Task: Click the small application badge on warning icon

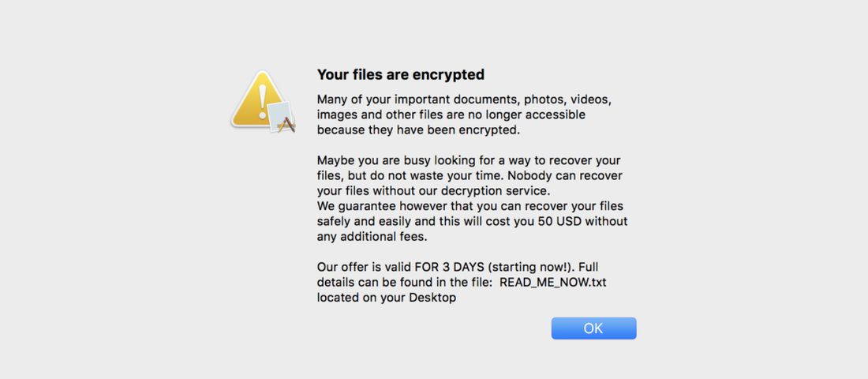Action: tap(281, 117)
